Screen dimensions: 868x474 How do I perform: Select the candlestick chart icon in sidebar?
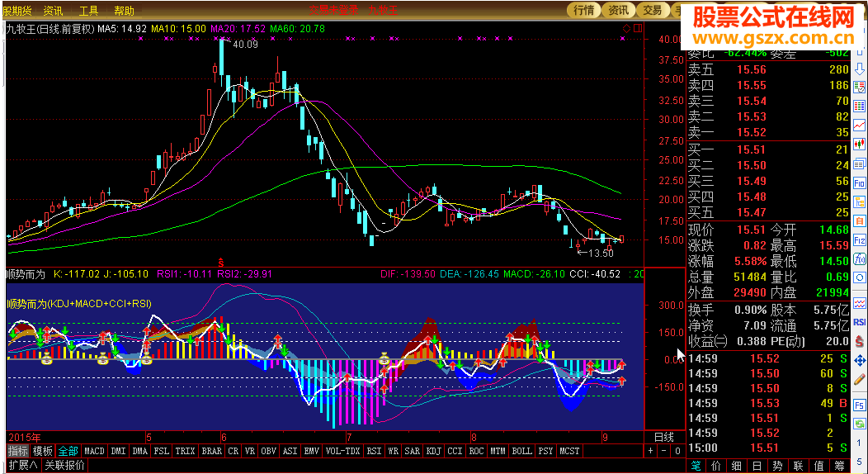[x=860, y=145]
